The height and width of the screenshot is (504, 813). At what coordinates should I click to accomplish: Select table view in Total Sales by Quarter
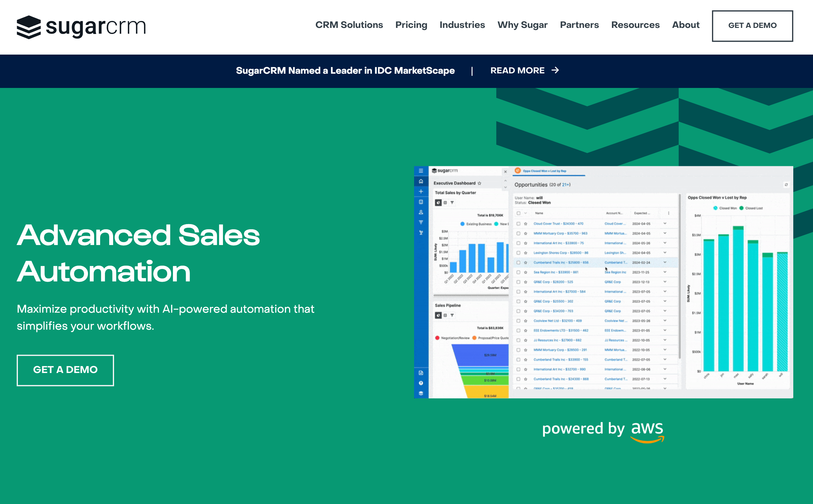(x=445, y=203)
